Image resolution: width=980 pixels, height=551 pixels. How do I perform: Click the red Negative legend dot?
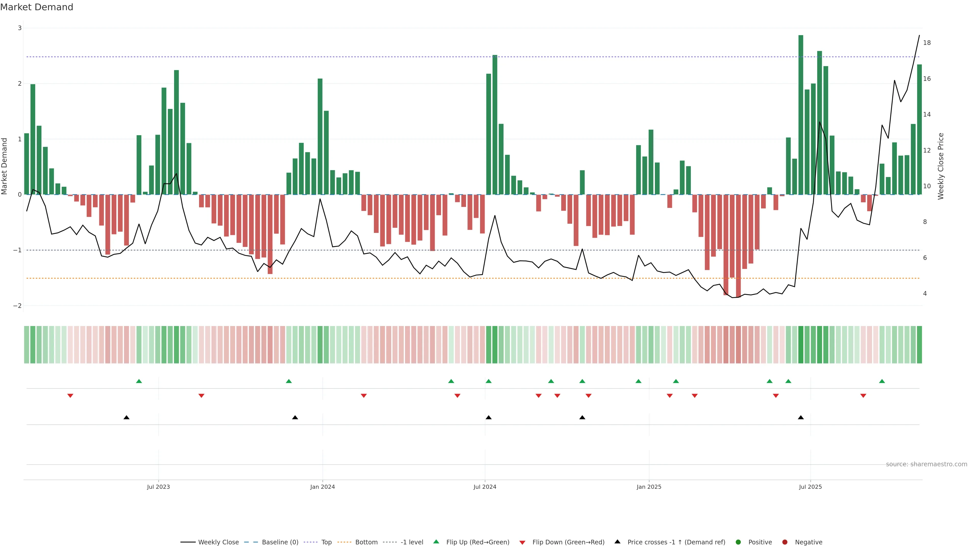[x=785, y=542]
